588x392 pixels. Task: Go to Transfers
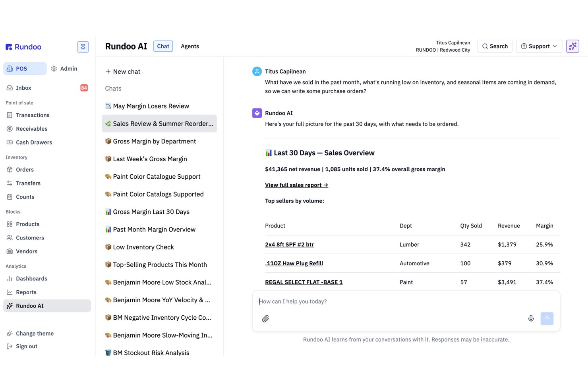coord(47,183)
